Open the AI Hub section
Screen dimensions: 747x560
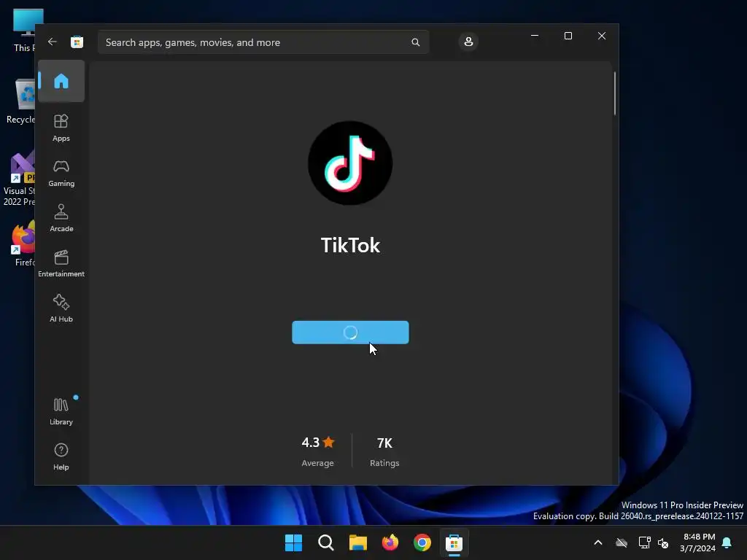pos(61,308)
